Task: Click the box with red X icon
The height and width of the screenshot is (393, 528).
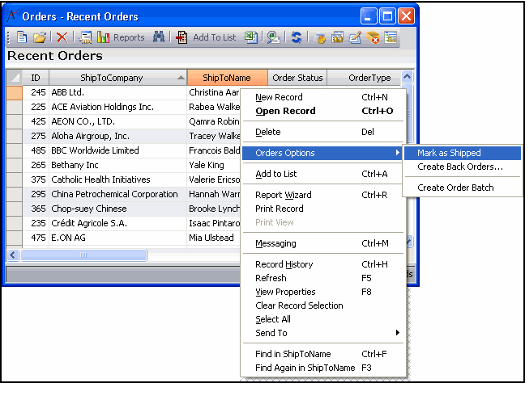Action: [373, 37]
